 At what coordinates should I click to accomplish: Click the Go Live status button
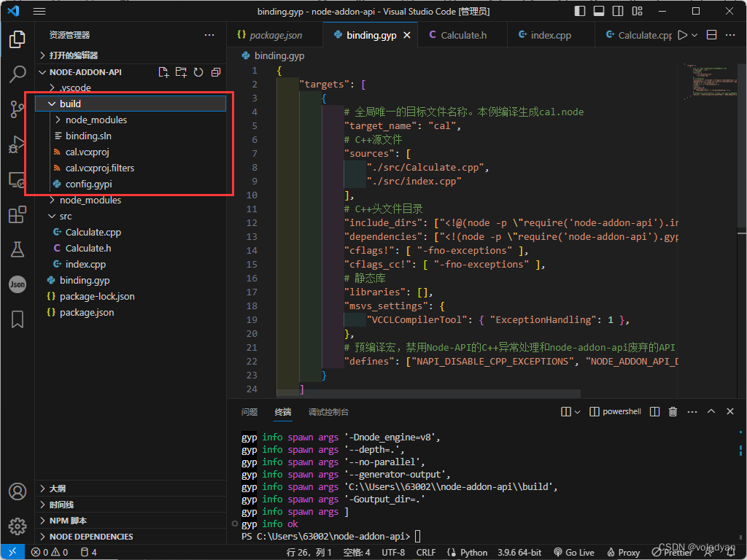pos(574,553)
